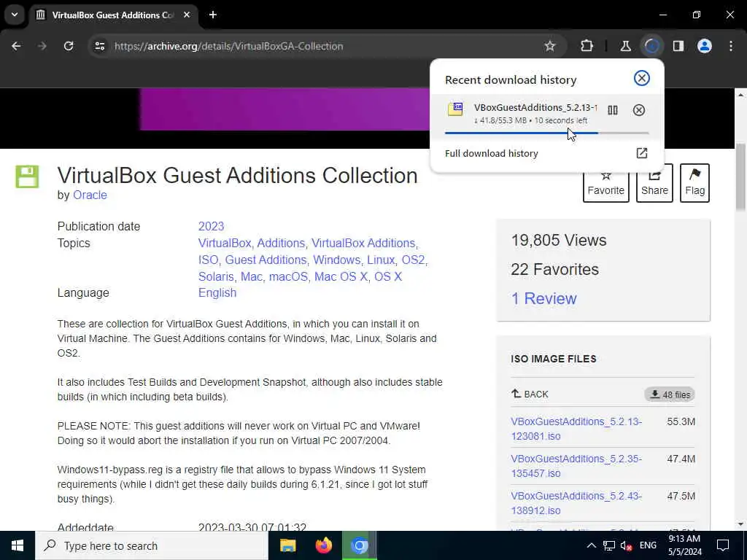Open the Solaris topic link

point(216,276)
